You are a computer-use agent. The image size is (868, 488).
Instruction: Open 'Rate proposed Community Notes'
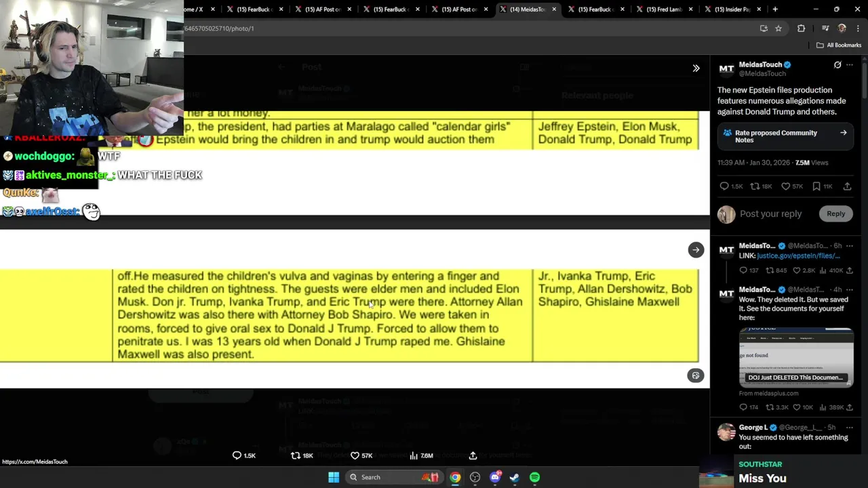pyautogui.click(x=785, y=136)
